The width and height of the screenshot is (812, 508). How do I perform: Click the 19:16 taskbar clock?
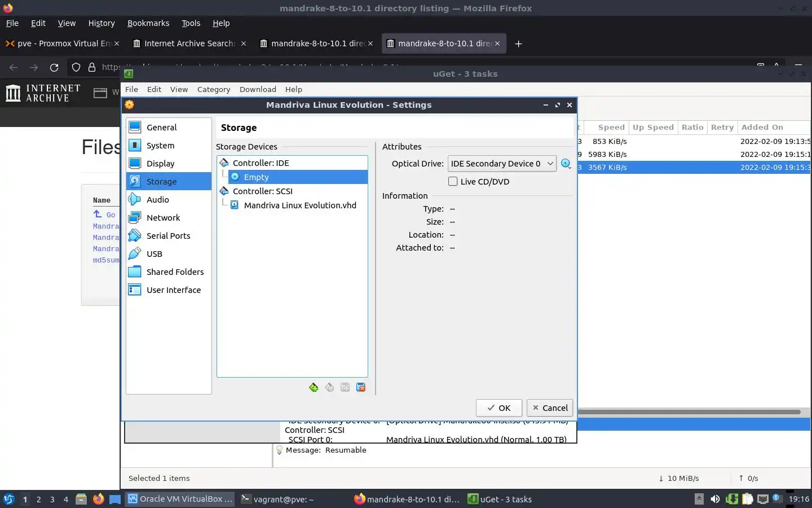click(798, 499)
